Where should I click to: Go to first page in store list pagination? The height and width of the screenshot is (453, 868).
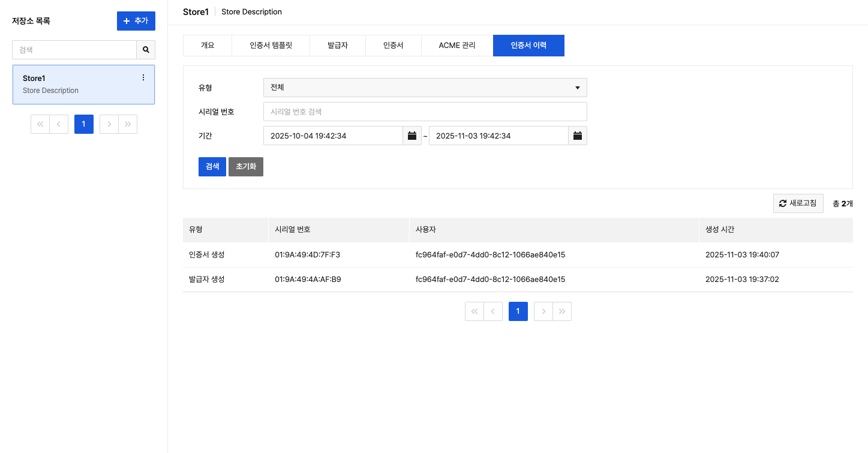[40, 124]
